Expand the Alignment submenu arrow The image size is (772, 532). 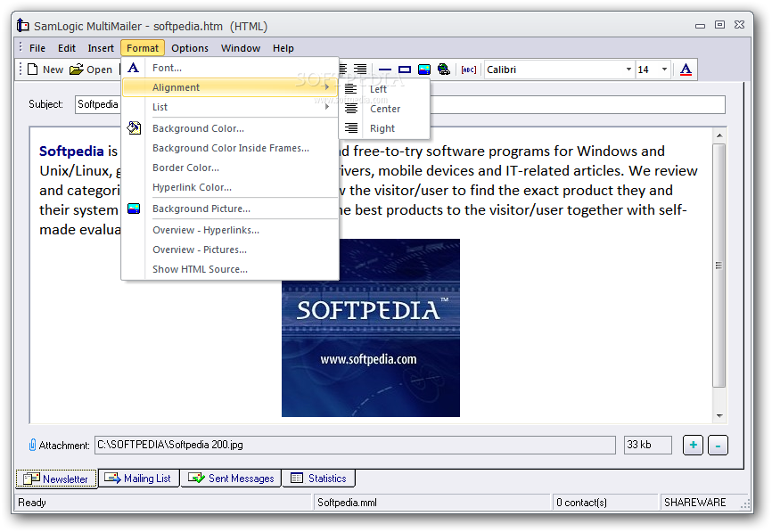327,87
